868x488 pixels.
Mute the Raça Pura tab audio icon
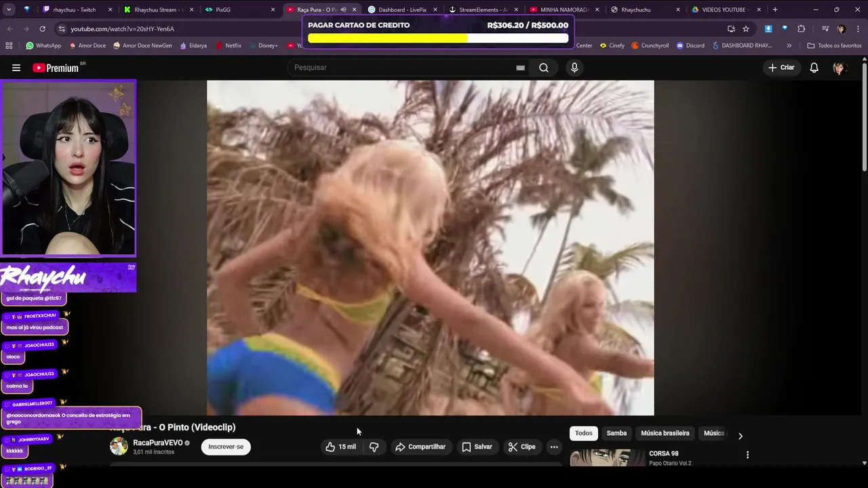click(343, 9)
